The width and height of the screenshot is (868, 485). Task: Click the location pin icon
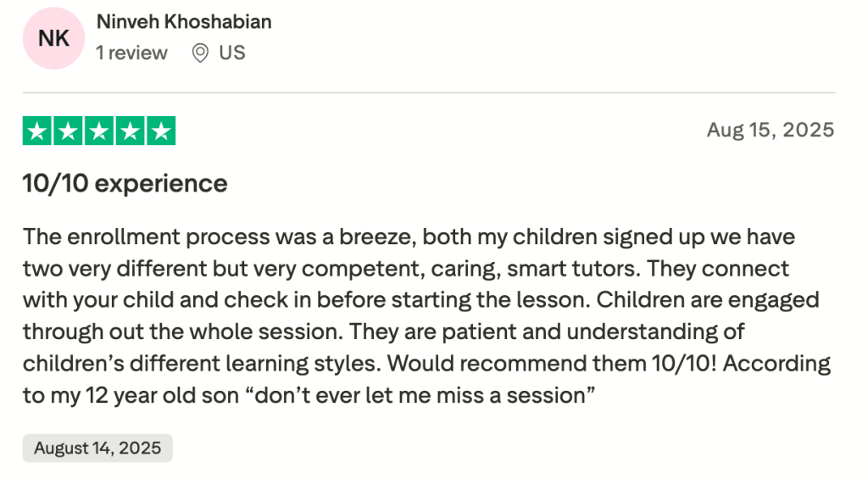pos(200,53)
